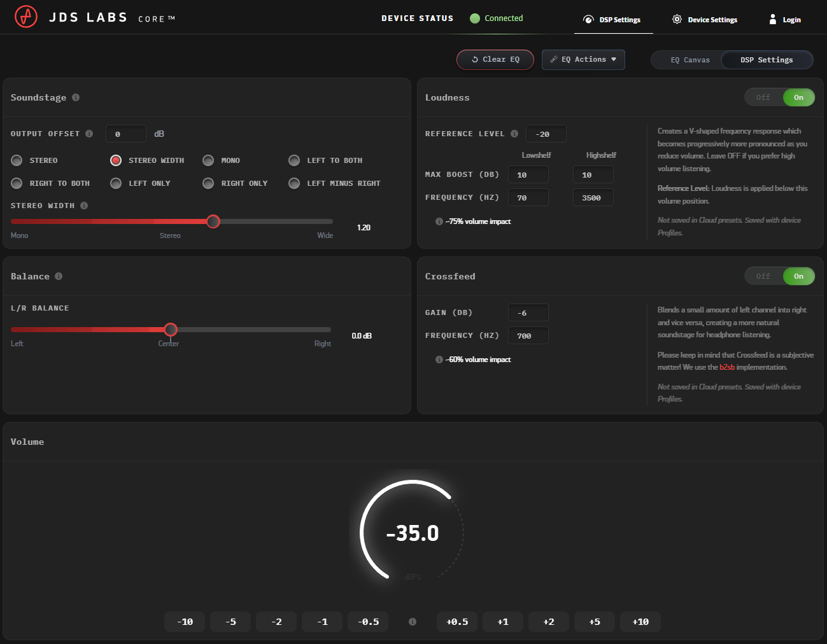This screenshot has height=644, width=827.
Task: Select the Mono radio button
Action: pyautogui.click(x=208, y=160)
